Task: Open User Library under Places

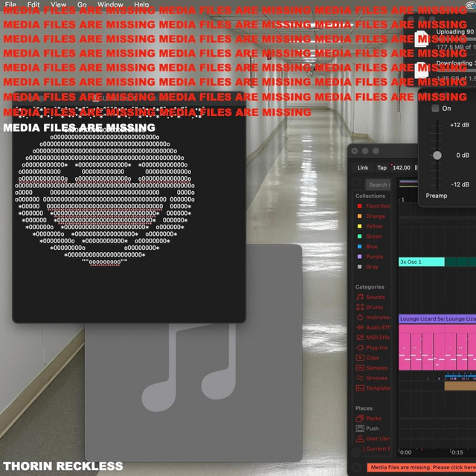Action: [x=373, y=439]
